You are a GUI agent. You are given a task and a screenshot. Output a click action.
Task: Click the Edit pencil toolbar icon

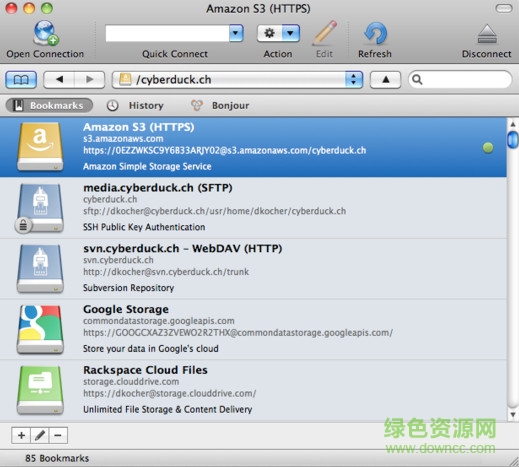coord(324,33)
